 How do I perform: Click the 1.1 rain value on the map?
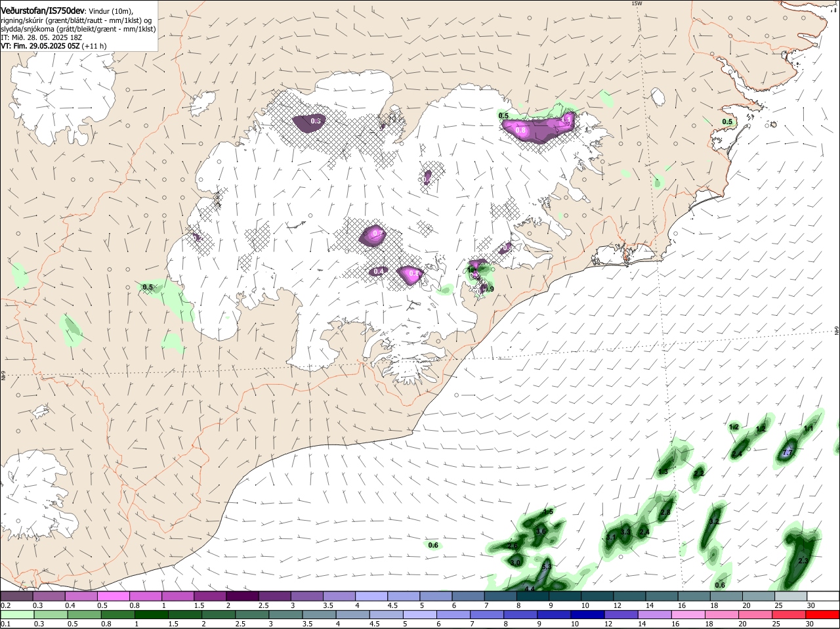click(x=809, y=428)
